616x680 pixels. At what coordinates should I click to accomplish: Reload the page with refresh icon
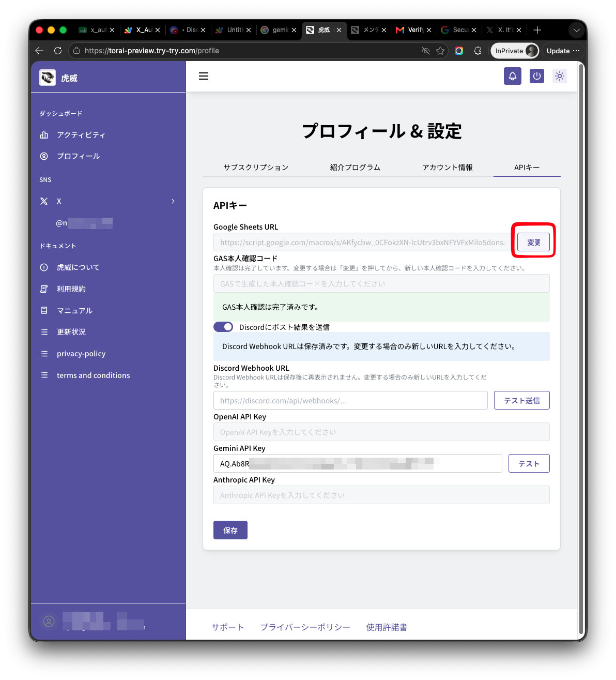[58, 51]
